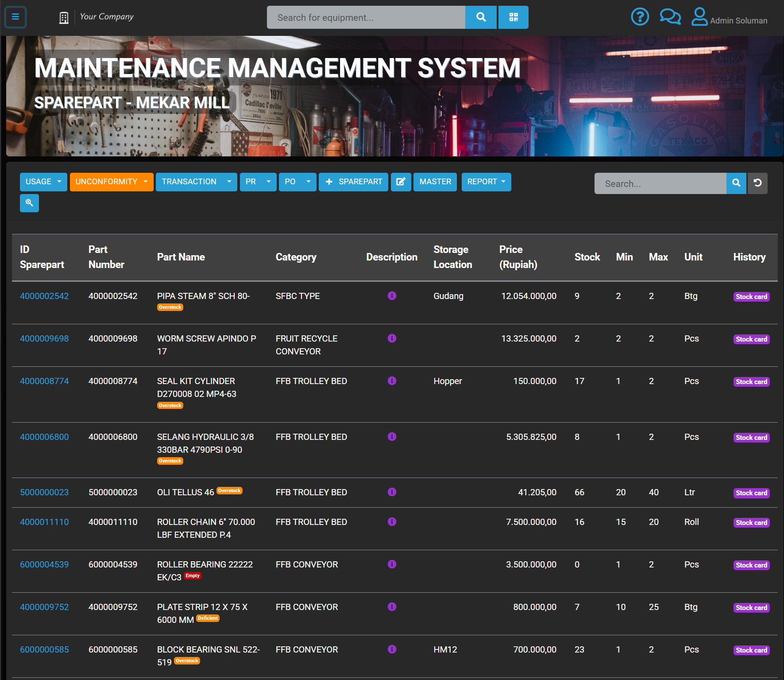Image resolution: width=784 pixels, height=680 pixels.
Task: Submit the equipment search with magnifier button
Action: [x=481, y=17]
